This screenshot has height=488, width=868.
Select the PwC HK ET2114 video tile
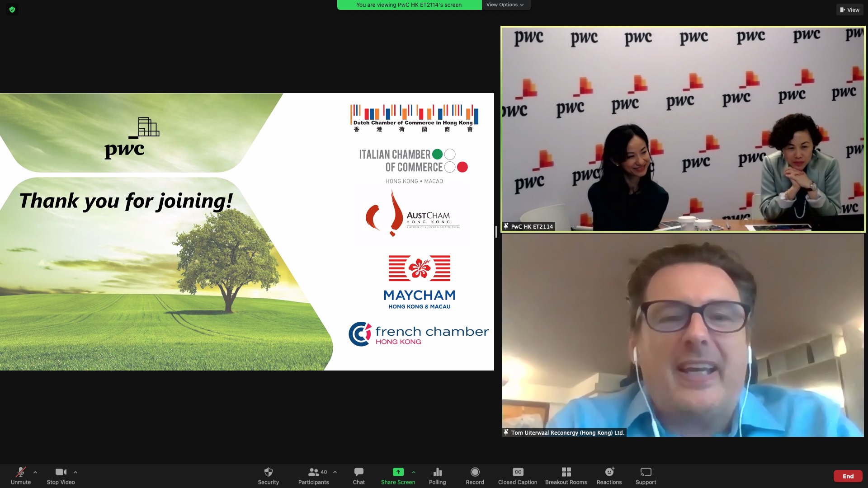(683, 129)
